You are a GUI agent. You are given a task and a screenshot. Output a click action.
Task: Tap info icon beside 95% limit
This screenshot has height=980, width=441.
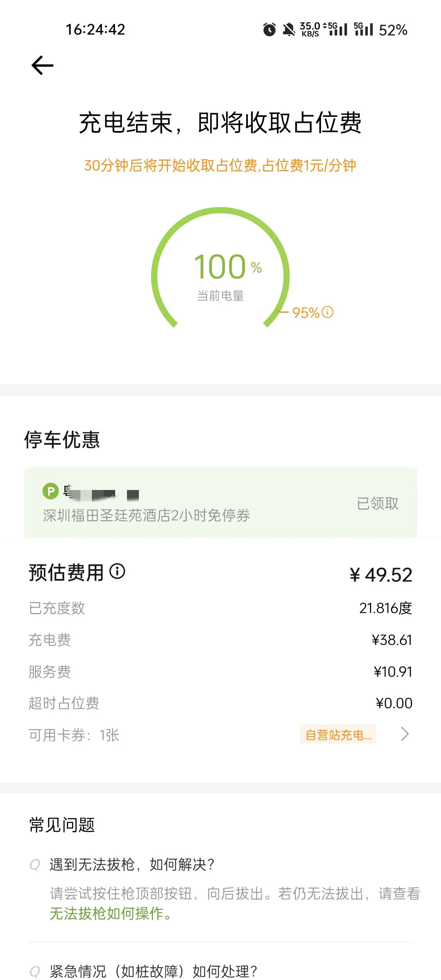[x=327, y=312]
